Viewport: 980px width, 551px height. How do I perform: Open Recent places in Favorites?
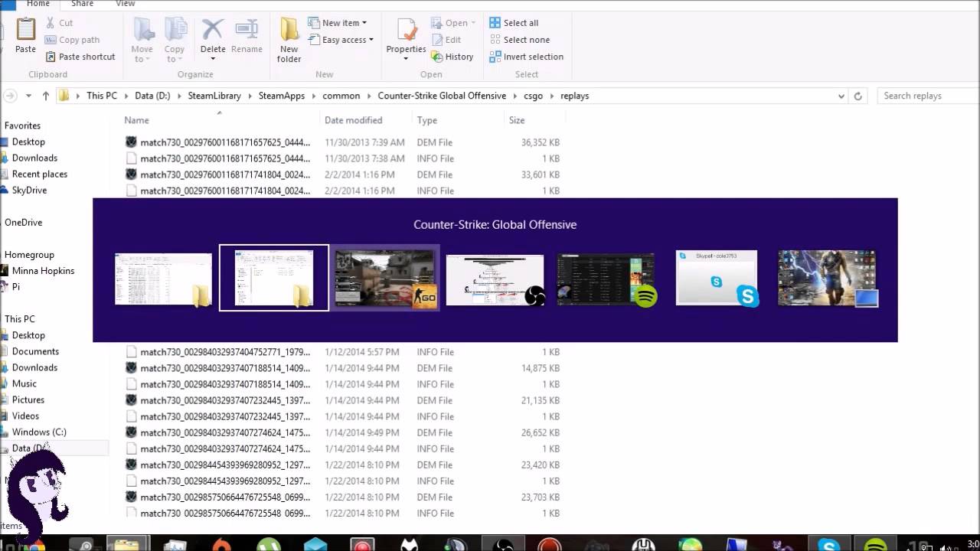(40, 174)
